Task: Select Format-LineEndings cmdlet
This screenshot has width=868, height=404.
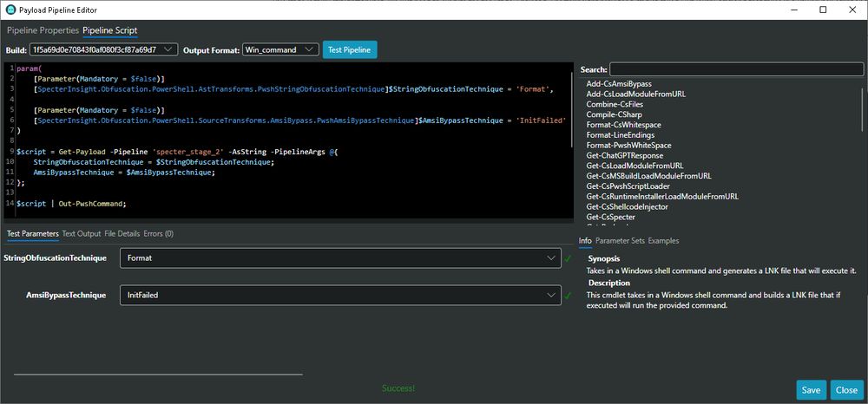Action: [x=621, y=135]
